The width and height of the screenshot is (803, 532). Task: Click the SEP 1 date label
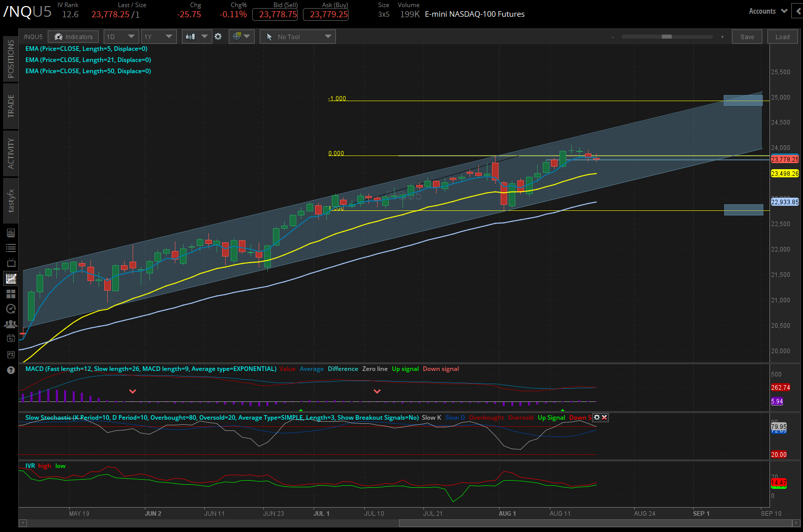701,514
